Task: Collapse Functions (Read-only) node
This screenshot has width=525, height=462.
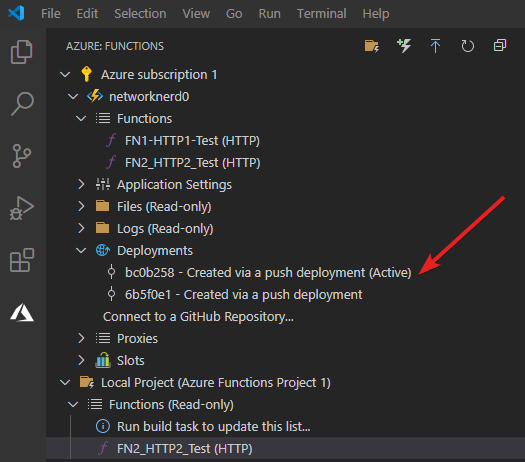Action: 73,404
